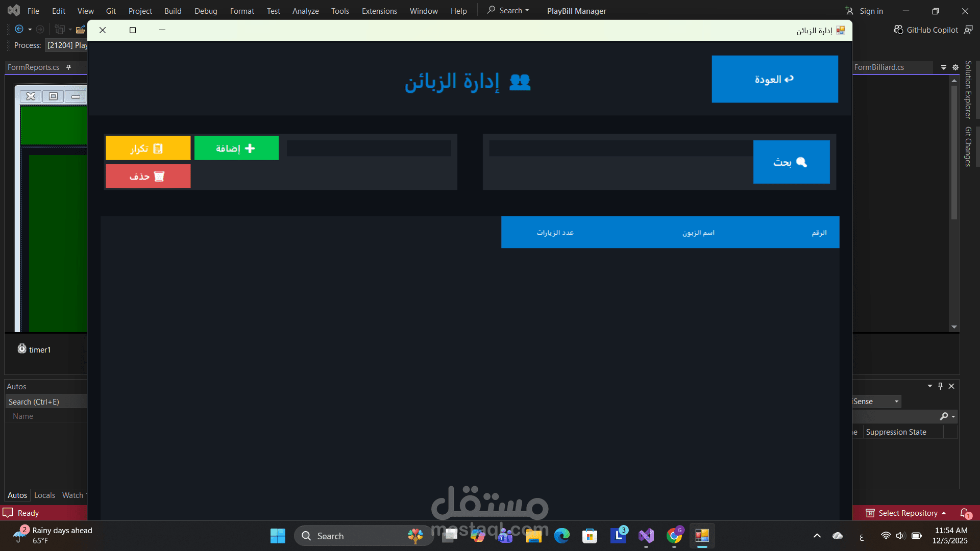Image resolution: width=980 pixels, height=551 pixels.
Task: Toggle pin on bottom-right panel
Action: pos(940,386)
